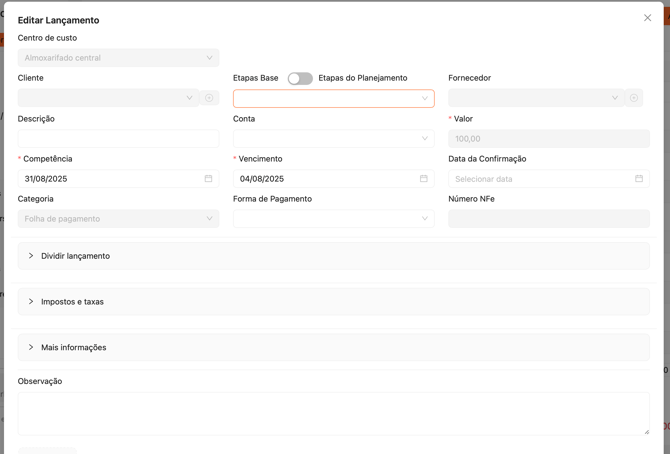Open the Forma de Pagamento dropdown
Viewport: 670px width, 454px height.
tap(333, 219)
